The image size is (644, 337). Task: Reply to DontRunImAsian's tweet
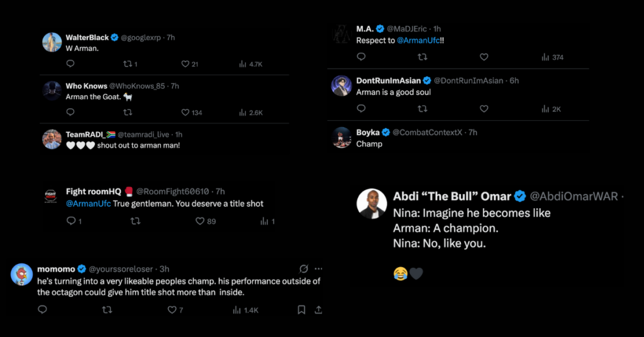pos(361,108)
